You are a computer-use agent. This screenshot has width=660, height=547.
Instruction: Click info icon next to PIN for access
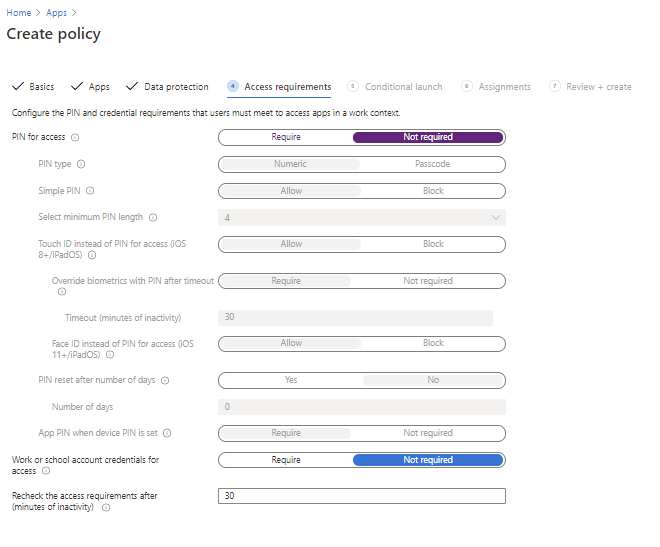point(76,137)
